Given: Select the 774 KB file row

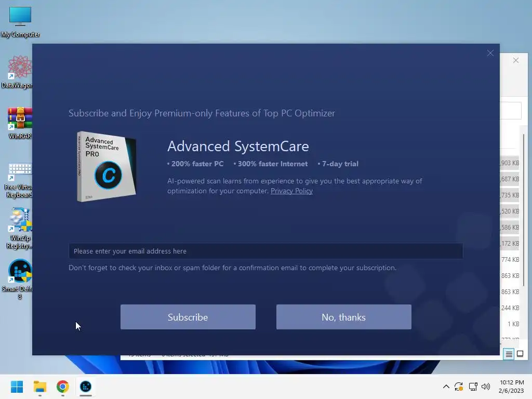Looking at the screenshot, I should click(510, 260).
